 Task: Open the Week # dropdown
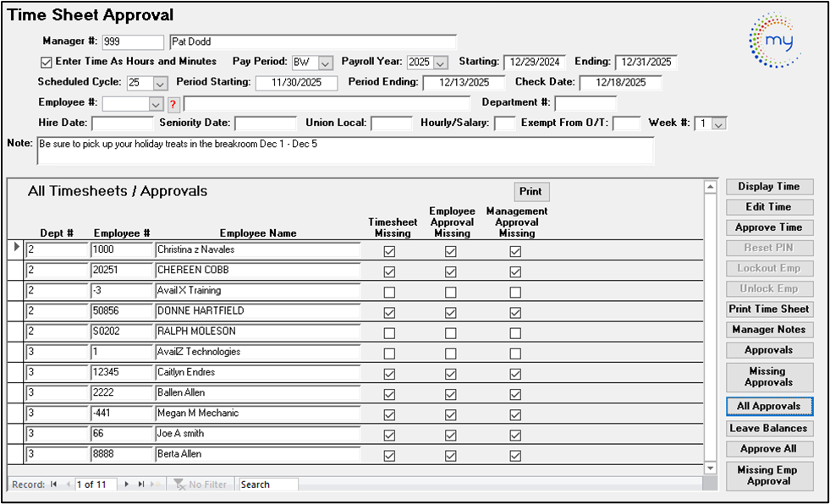[718, 124]
